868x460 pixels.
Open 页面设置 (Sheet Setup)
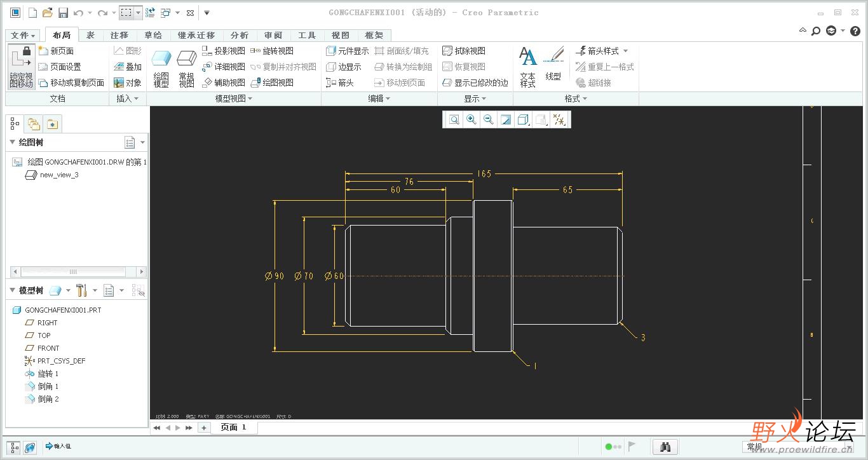click(60, 67)
